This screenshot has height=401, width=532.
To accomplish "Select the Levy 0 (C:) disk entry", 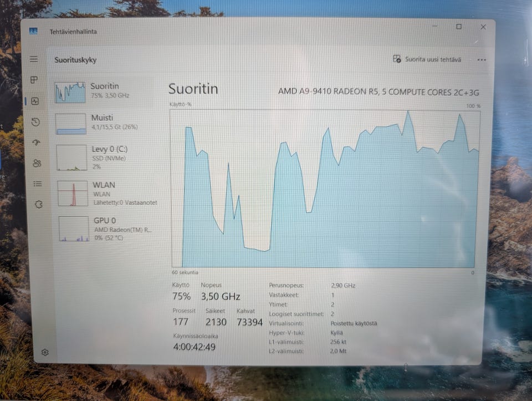I will point(106,157).
